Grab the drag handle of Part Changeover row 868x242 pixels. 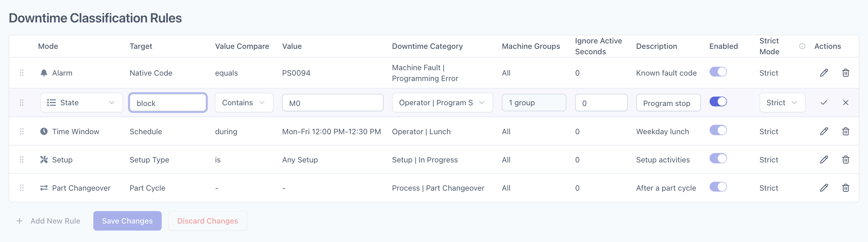[x=22, y=188]
